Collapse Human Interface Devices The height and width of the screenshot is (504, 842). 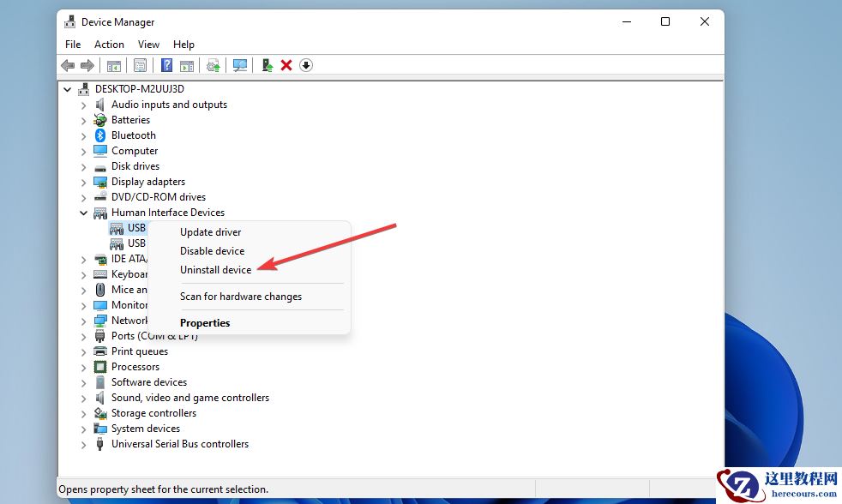pos(83,212)
